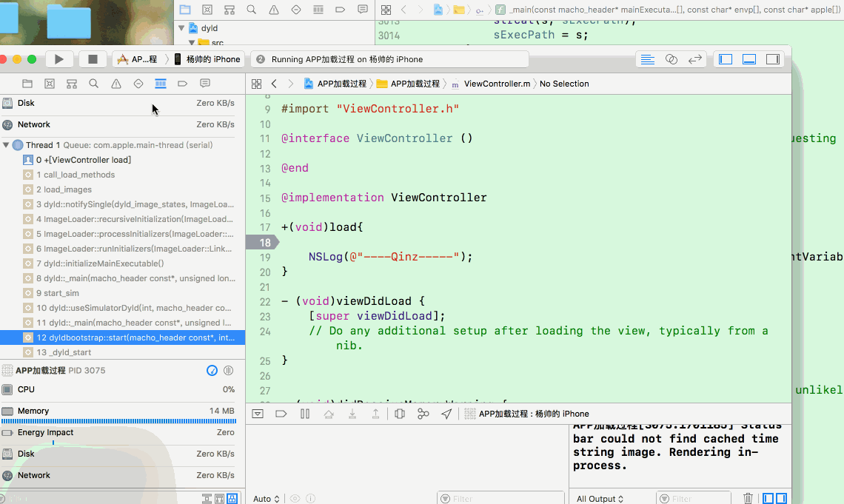
Task: Click APP加载过程 process in debug bar
Action: pos(526,414)
